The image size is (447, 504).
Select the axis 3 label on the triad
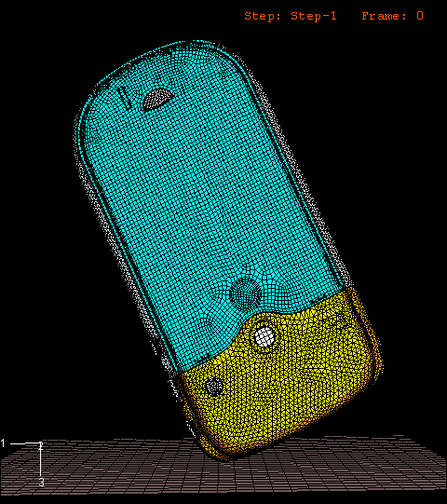[41, 483]
